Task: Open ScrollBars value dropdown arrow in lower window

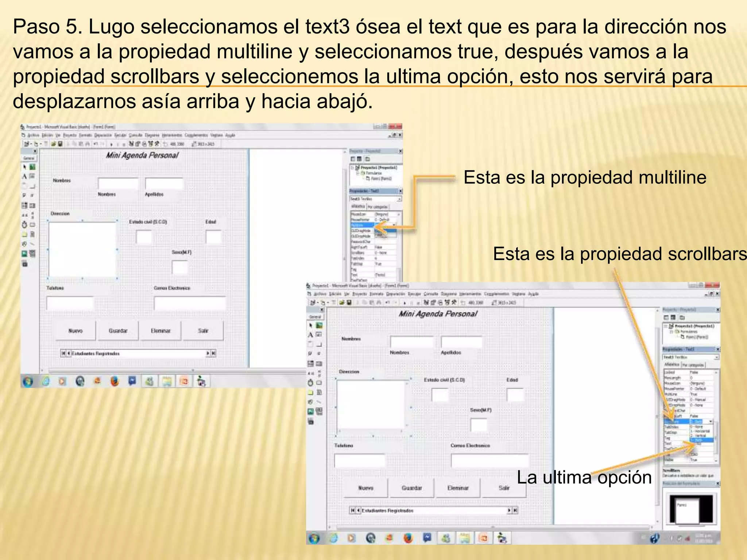Action: pyautogui.click(x=711, y=421)
